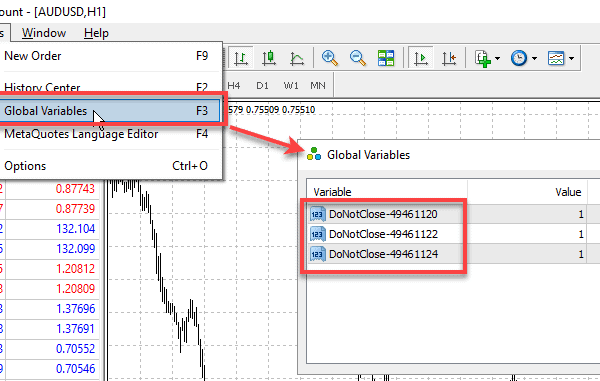Switch to the candlestick chart icon
600x381 pixels.
point(269,58)
